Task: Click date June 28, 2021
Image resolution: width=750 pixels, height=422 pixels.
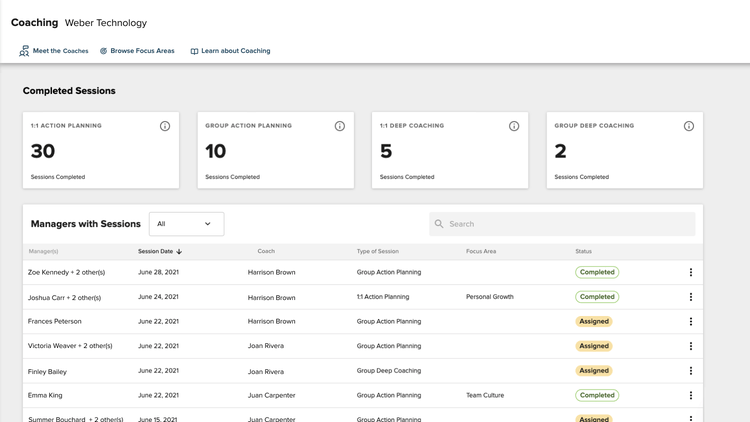Action: (158, 272)
